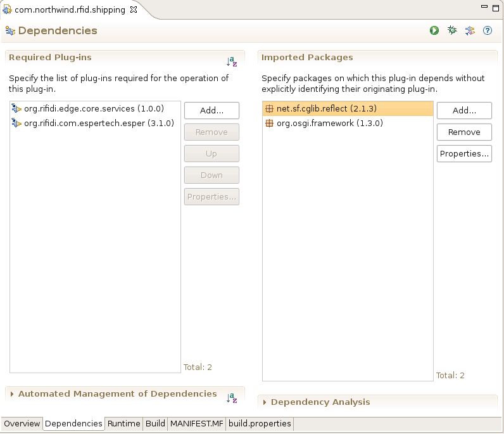This screenshot has width=504, height=434.
Task: Click the Imported Packages section title
Action: pos(307,57)
